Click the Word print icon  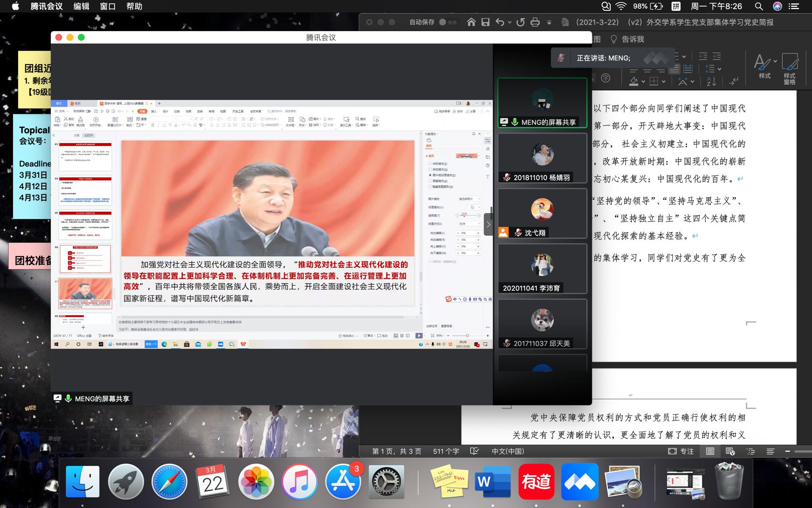click(x=535, y=22)
